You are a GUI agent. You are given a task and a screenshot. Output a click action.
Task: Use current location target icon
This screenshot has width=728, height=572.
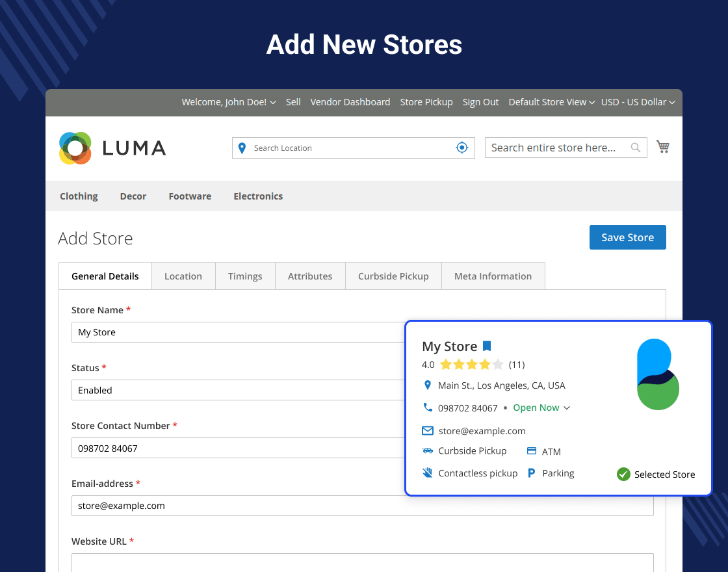pos(462,148)
